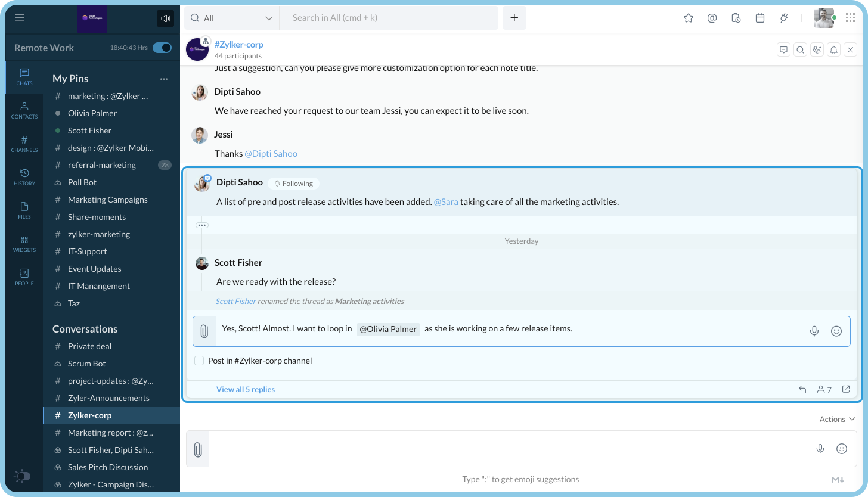Expand the Actions dropdown
868x497 pixels.
837,419
